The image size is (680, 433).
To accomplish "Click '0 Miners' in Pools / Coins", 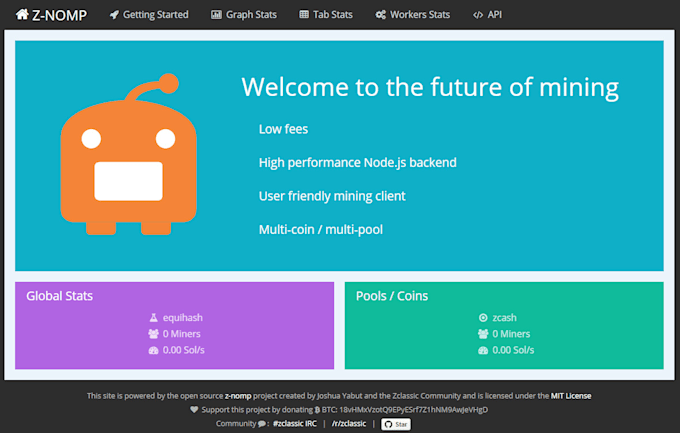I will click(511, 334).
